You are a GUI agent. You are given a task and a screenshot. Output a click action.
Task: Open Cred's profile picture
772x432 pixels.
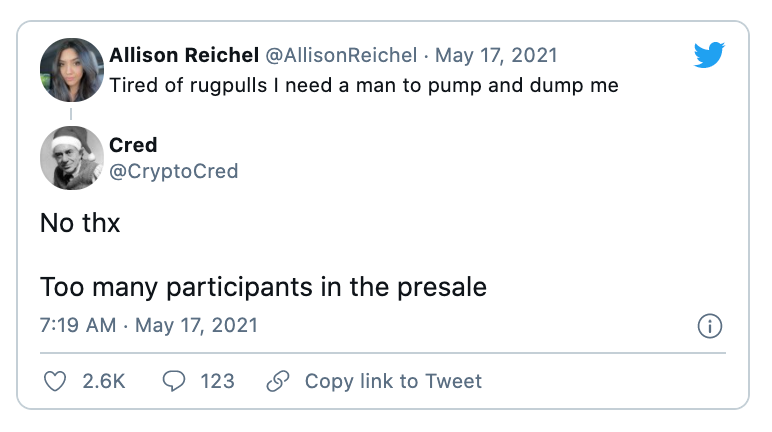click(72, 158)
